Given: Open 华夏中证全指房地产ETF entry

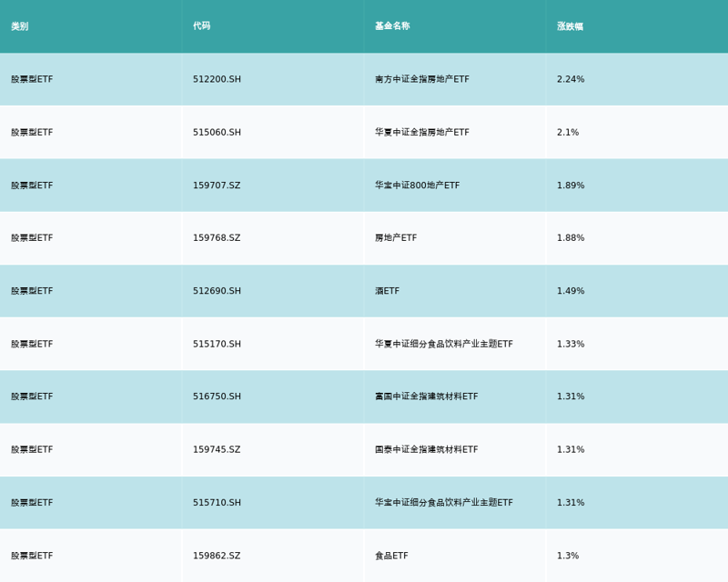Looking at the screenshot, I should coord(422,133).
